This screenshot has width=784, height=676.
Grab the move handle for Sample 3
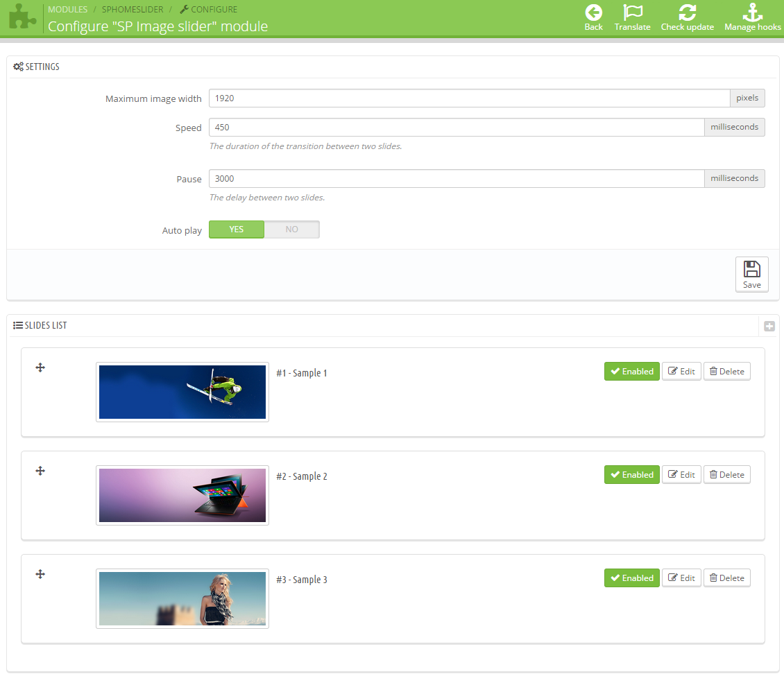[x=40, y=574]
